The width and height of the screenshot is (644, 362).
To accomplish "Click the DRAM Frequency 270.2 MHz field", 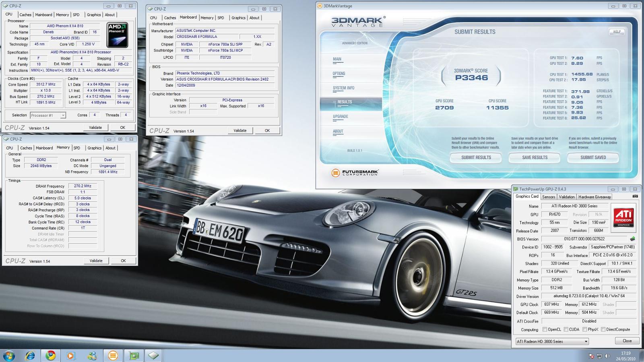I will click(83, 186).
